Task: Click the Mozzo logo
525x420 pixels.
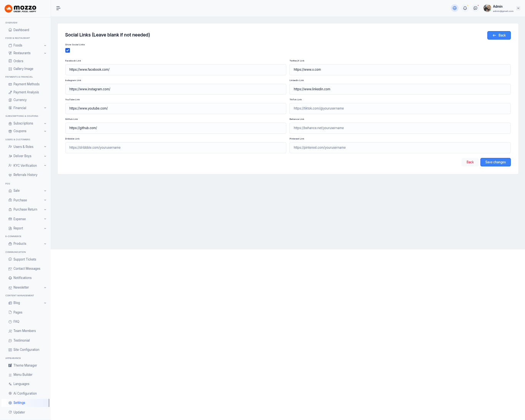Action: (x=21, y=8)
